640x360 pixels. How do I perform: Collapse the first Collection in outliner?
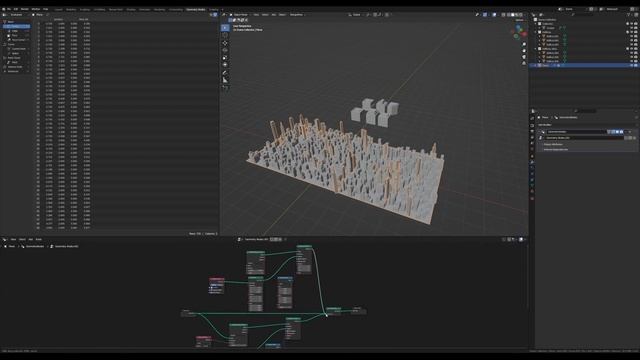(536, 24)
